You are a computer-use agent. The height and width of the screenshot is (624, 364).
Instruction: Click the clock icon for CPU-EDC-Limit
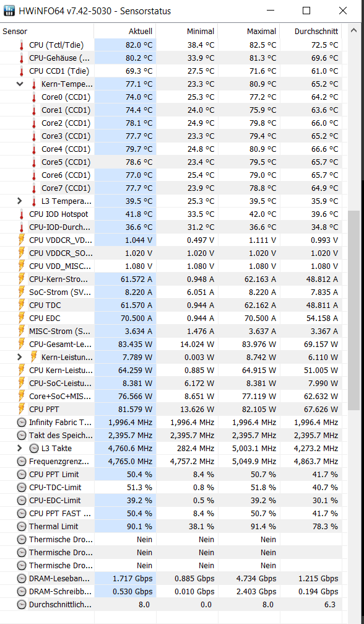[22, 501]
